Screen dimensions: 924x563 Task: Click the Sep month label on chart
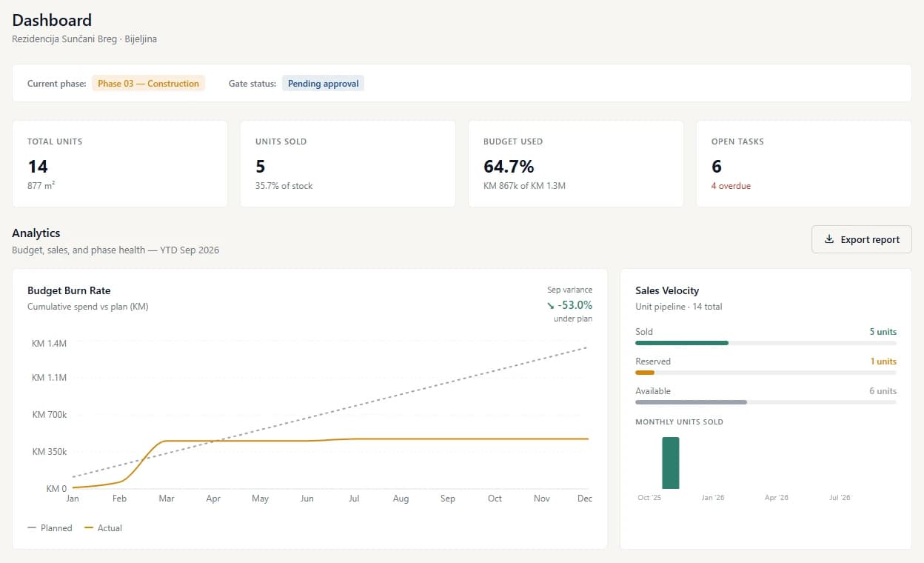click(x=448, y=499)
